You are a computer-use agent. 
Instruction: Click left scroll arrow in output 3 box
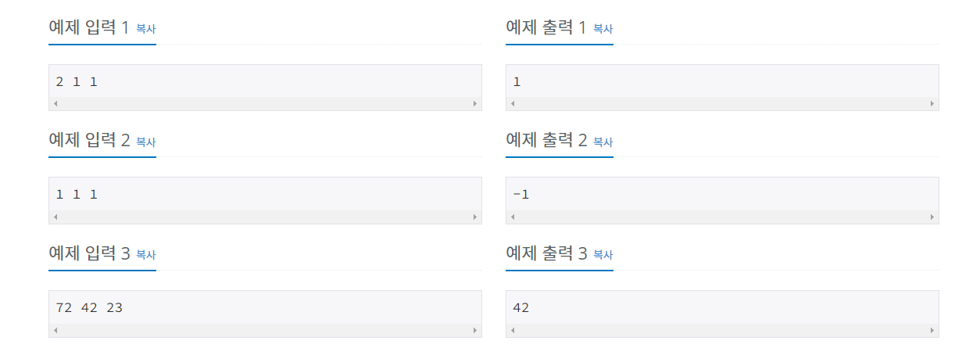[x=513, y=330]
